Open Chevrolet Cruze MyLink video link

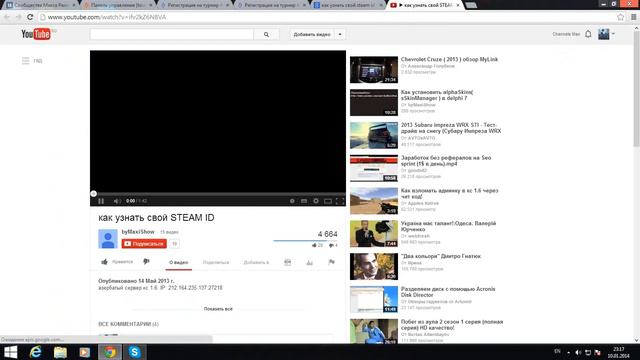click(449, 59)
